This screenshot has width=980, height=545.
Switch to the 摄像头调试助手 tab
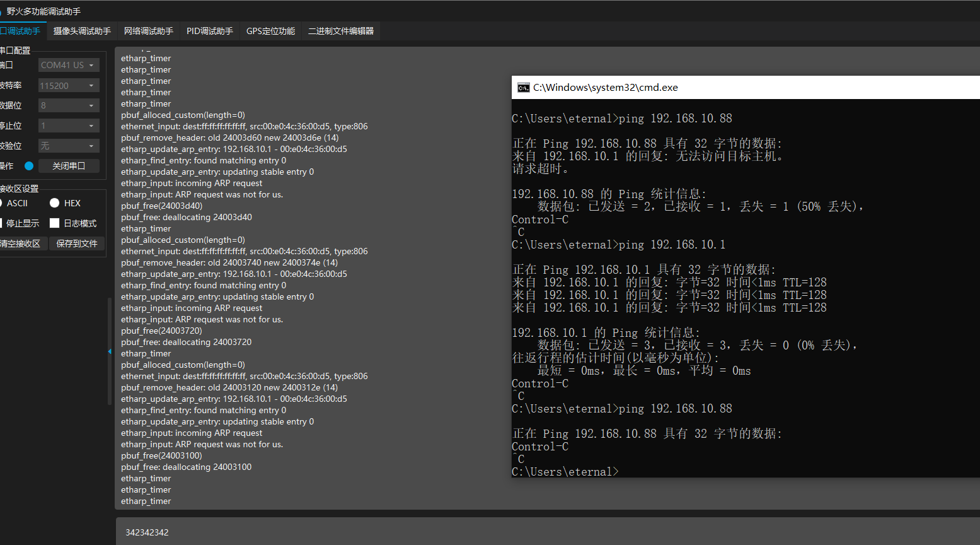pos(81,30)
